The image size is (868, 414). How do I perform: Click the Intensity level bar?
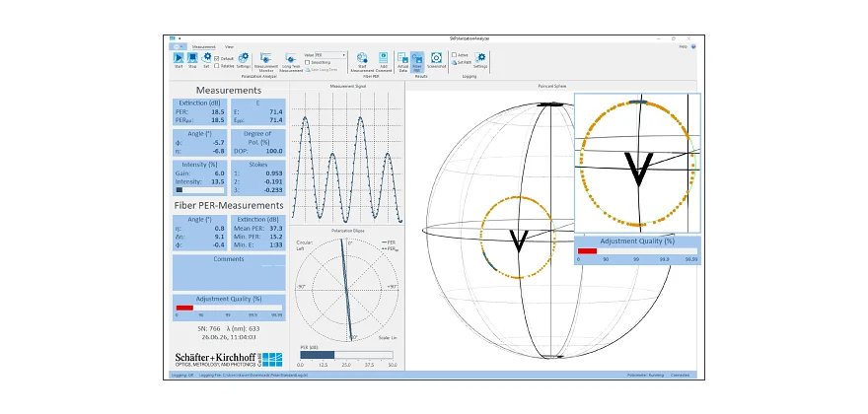pyautogui.click(x=200, y=190)
